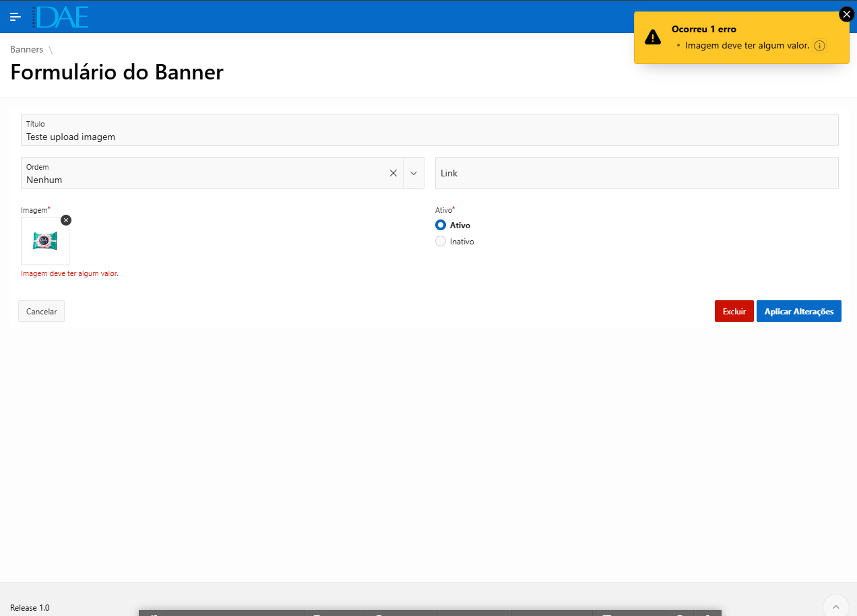Viewport: 857px width, 616px height.
Task: Click the empty Link input field
Action: click(x=636, y=173)
